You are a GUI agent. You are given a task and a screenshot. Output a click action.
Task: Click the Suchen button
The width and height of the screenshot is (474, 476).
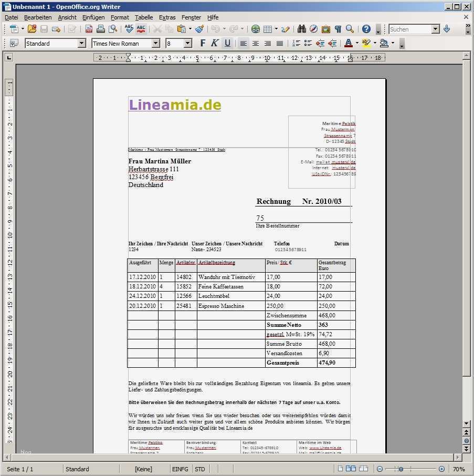[x=411, y=29]
